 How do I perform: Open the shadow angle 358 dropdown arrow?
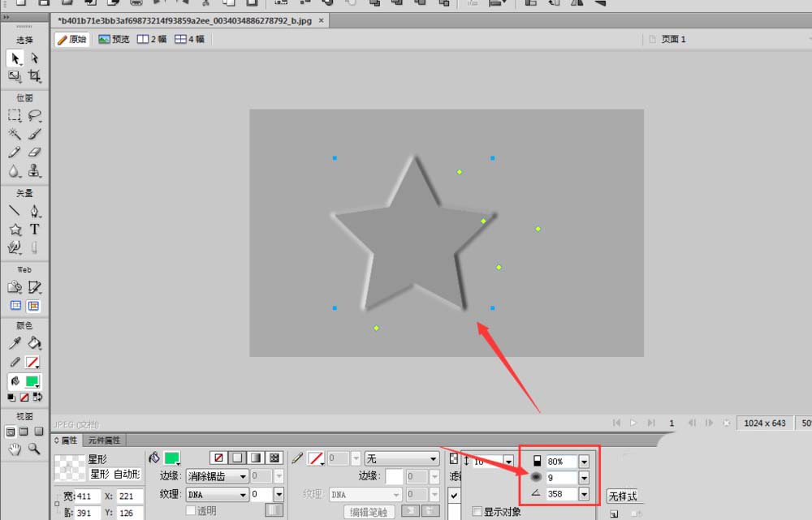[x=584, y=494]
